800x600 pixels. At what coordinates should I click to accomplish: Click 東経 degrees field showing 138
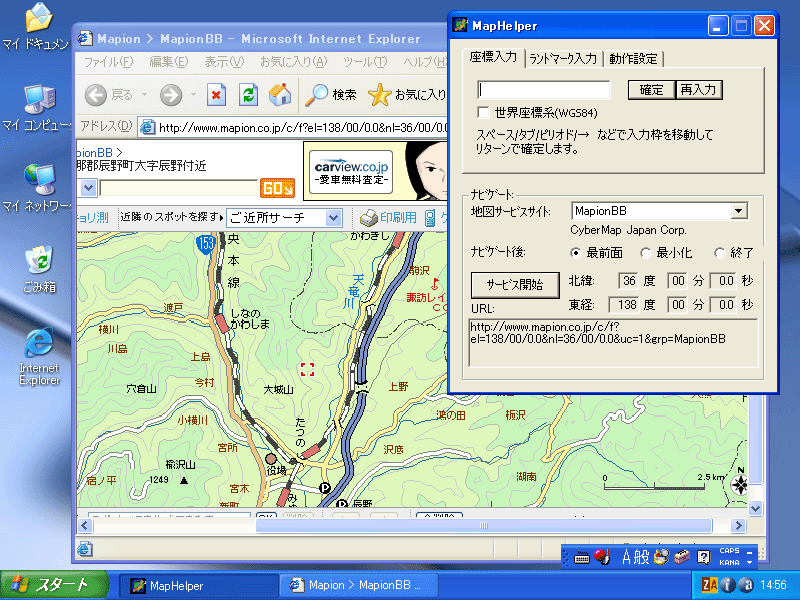tap(623, 305)
